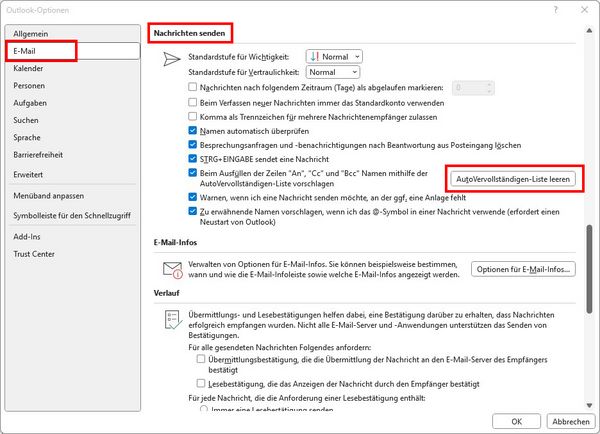Uncheck STRG+EINGABE sendet eine Nachricht
The width and height of the screenshot is (600, 434).
[x=192, y=158]
